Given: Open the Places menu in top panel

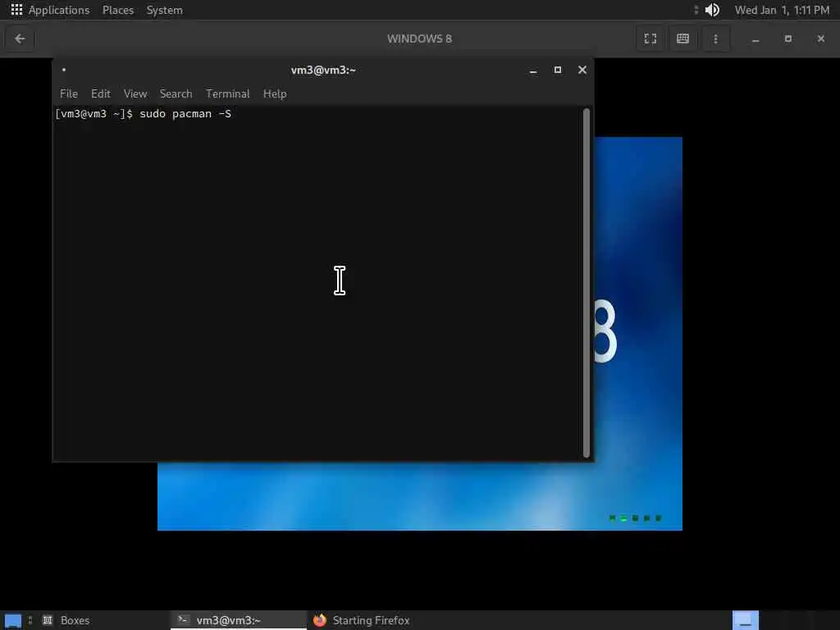Looking at the screenshot, I should 118,10.
